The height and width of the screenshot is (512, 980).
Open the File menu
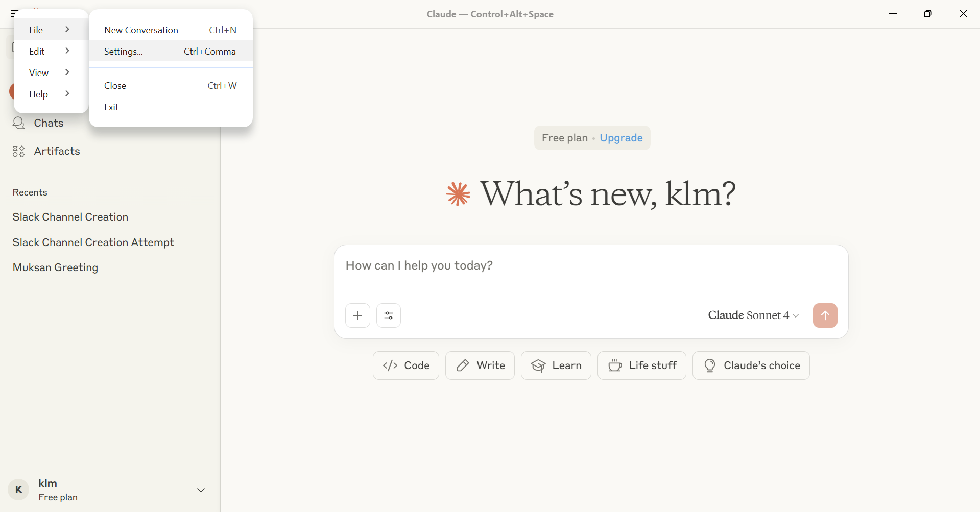click(x=51, y=30)
